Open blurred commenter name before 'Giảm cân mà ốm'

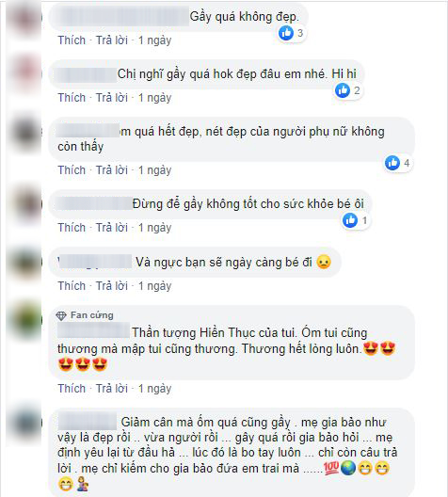click(88, 422)
